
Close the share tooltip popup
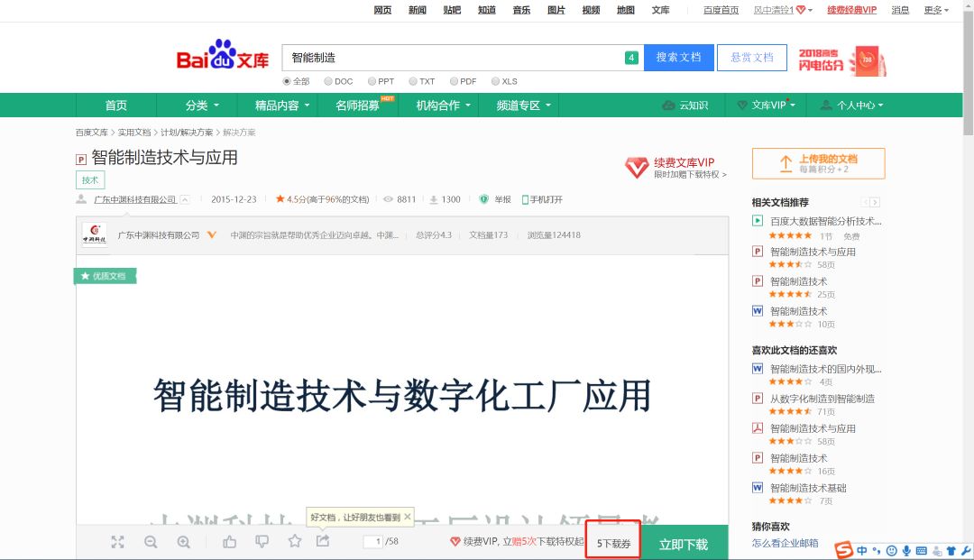pos(408,517)
